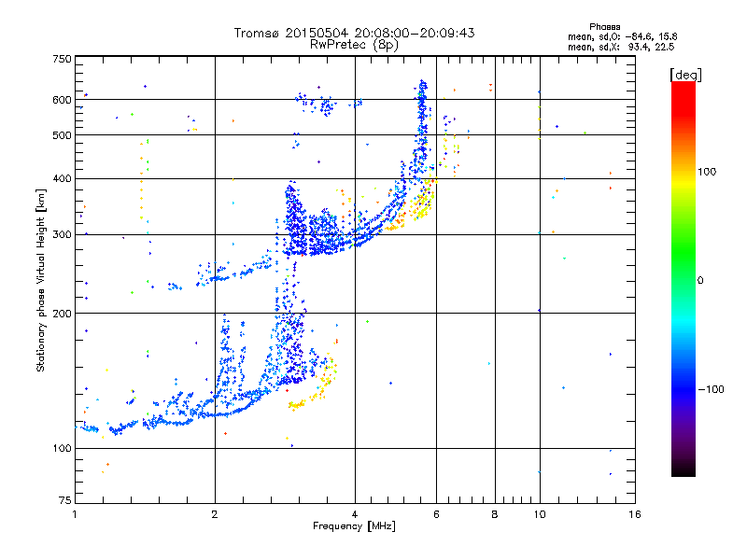Screen dimensions: 747x560
Task: Click the colorbar '100' tick label
Action: click(707, 172)
